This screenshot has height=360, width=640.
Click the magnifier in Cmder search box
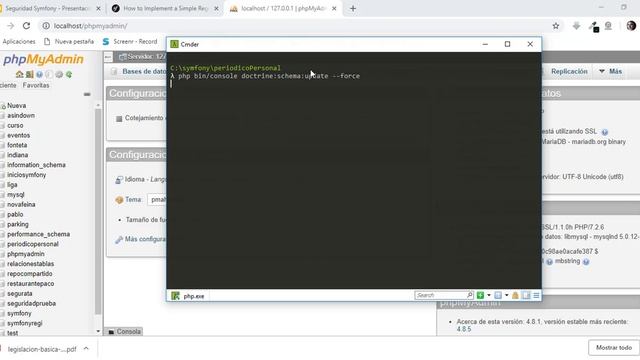click(x=469, y=295)
